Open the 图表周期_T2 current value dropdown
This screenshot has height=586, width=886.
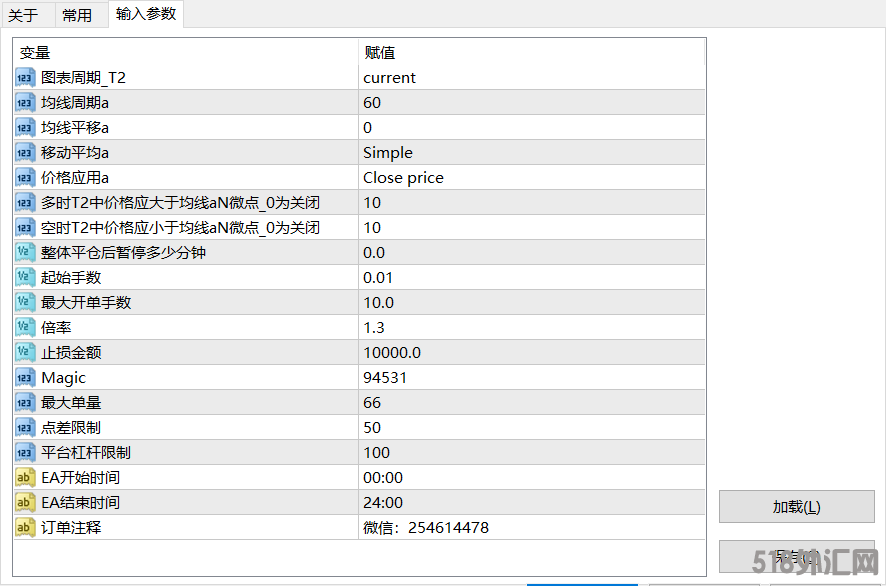(x=530, y=78)
